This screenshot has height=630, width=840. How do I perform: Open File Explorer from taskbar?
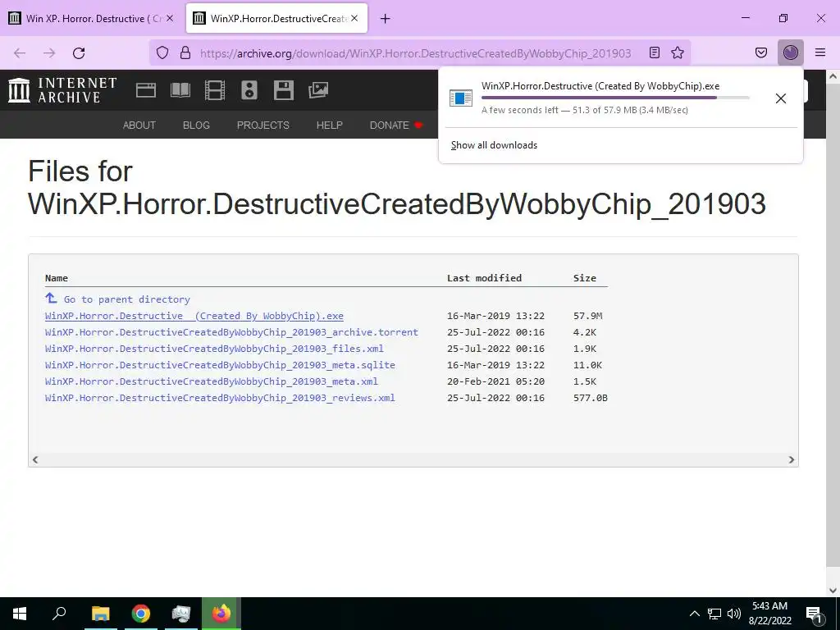[x=100, y=614]
